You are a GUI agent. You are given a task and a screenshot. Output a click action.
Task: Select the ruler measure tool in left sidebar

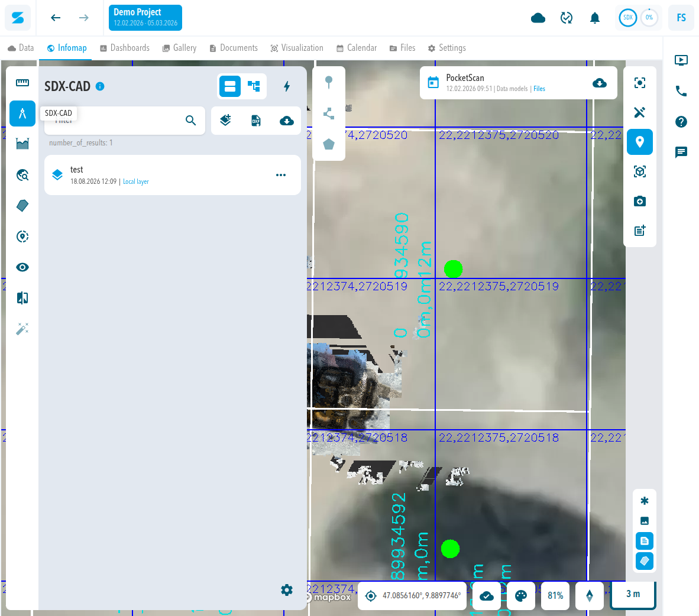pos(22,83)
